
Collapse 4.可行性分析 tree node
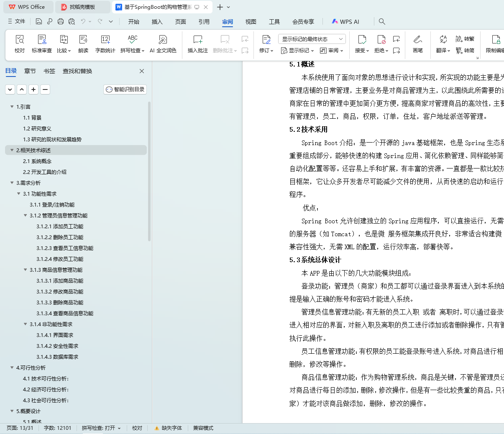click(12, 368)
